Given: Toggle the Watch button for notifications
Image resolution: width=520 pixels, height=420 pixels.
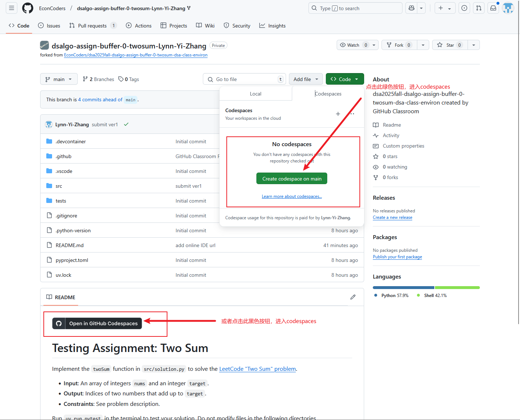Looking at the screenshot, I should (x=353, y=45).
